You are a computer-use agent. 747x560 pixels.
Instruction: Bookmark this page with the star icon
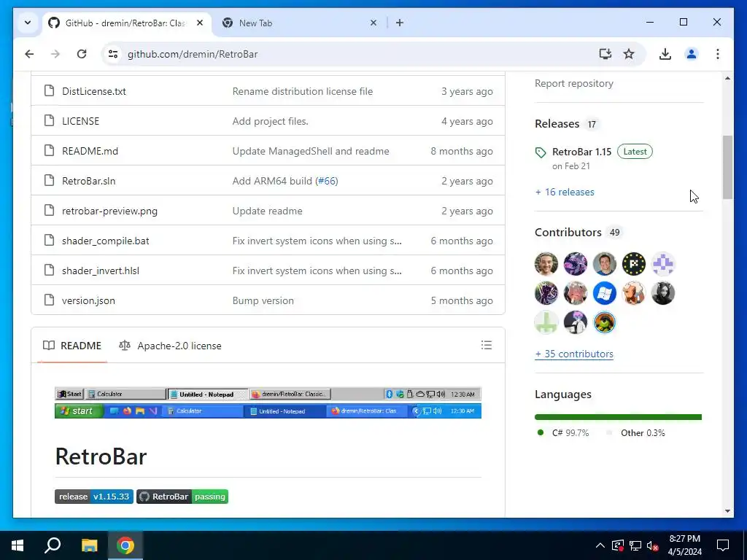[629, 54]
